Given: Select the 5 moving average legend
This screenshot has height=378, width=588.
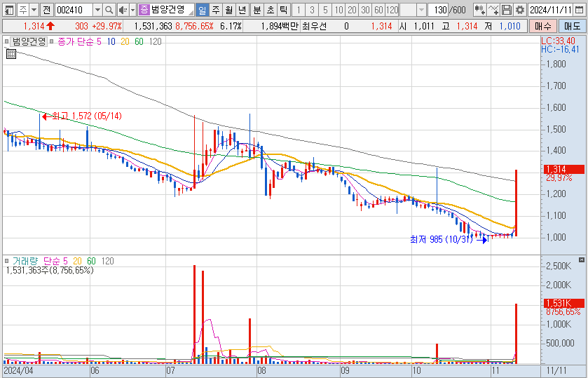Looking at the screenshot, I should [x=99, y=41].
